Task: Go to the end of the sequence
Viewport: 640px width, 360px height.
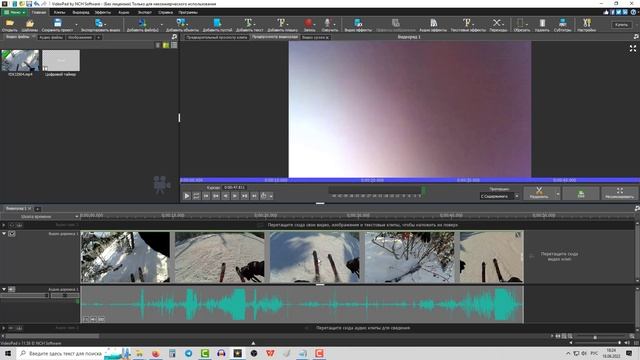Action: coord(254,196)
